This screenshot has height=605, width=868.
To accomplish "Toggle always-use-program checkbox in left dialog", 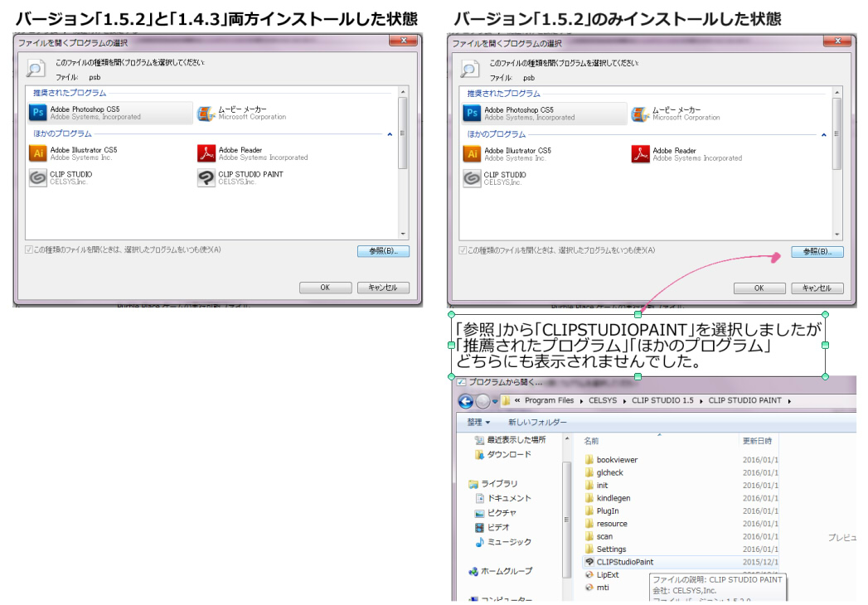I will [x=29, y=250].
